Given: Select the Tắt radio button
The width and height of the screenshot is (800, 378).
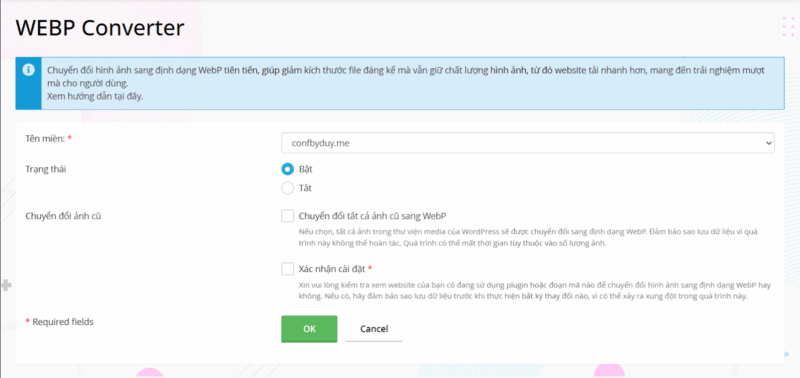Looking at the screenshot, I should click(288, 188).
